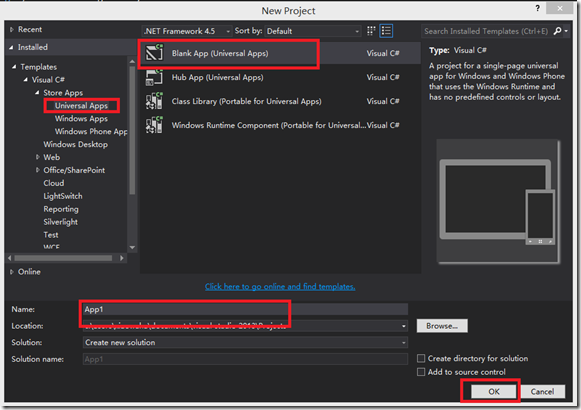Click the Hub App template icon
The width and height of the screenshot is (581, 410).
[x=154, y=77]
